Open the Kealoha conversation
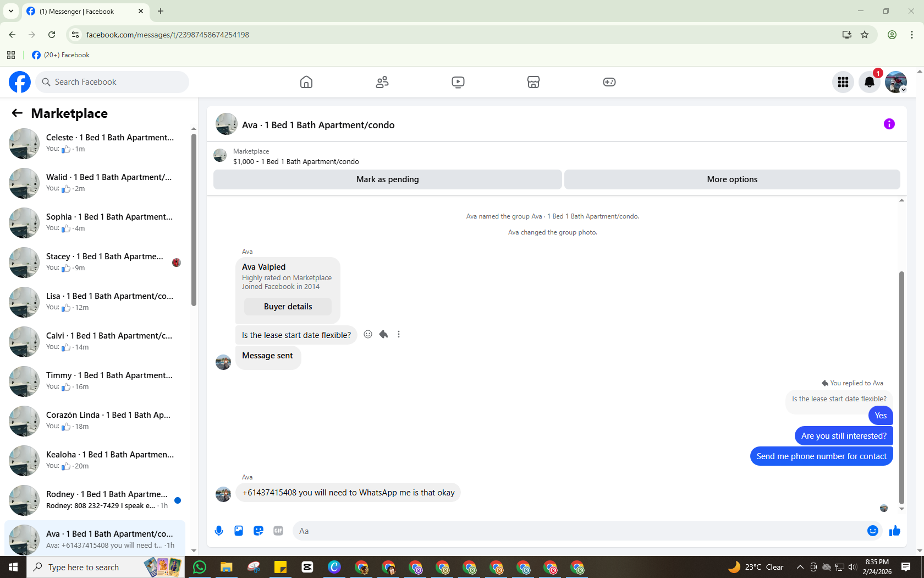This screenshot has height=578, width=924. 95,461
